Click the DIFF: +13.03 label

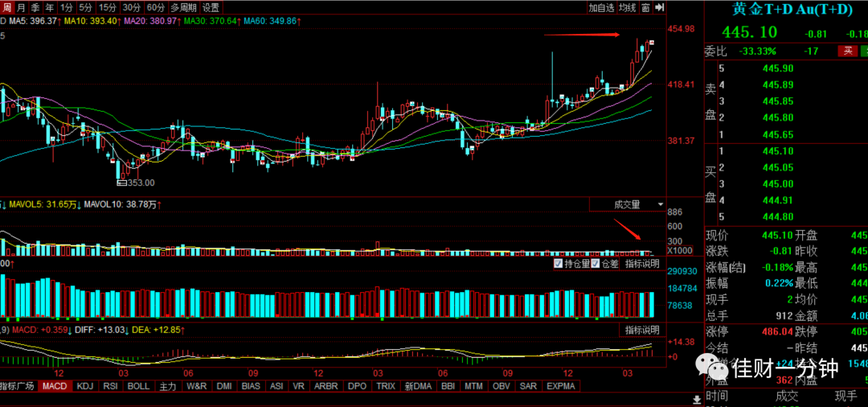click(x=100, y=331)
